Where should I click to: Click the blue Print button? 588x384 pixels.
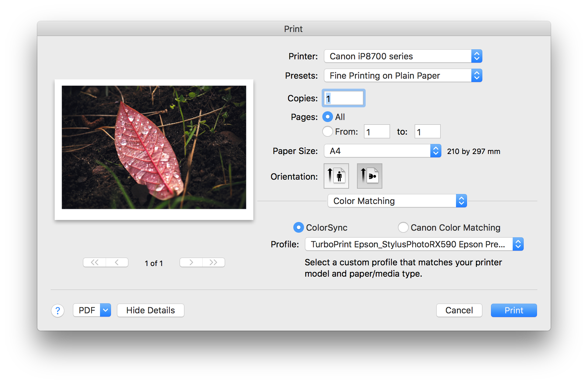coord(514,310)
